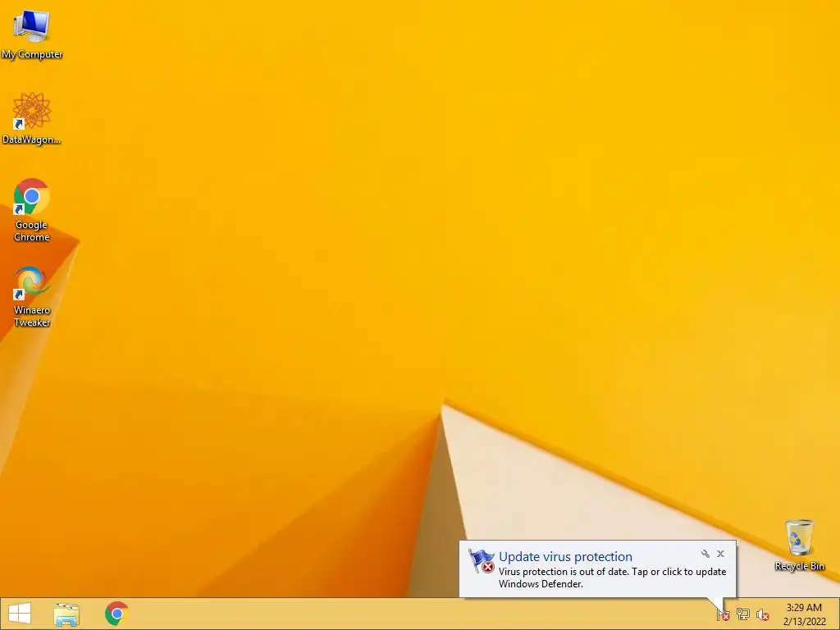Viewport: 840px width, 630px height.
Task: Launch Chrome from the taskbar
Action: pos(116,614)
